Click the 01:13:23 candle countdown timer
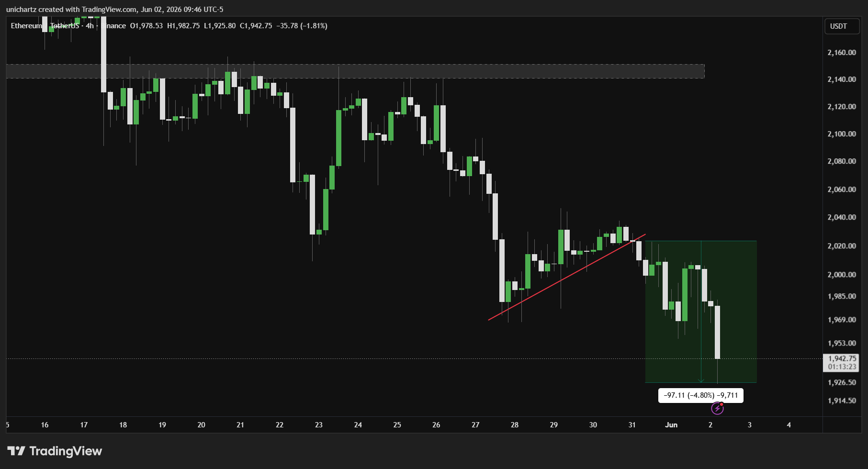The height and width of the screenshot is (469, 868). point(842,367)
